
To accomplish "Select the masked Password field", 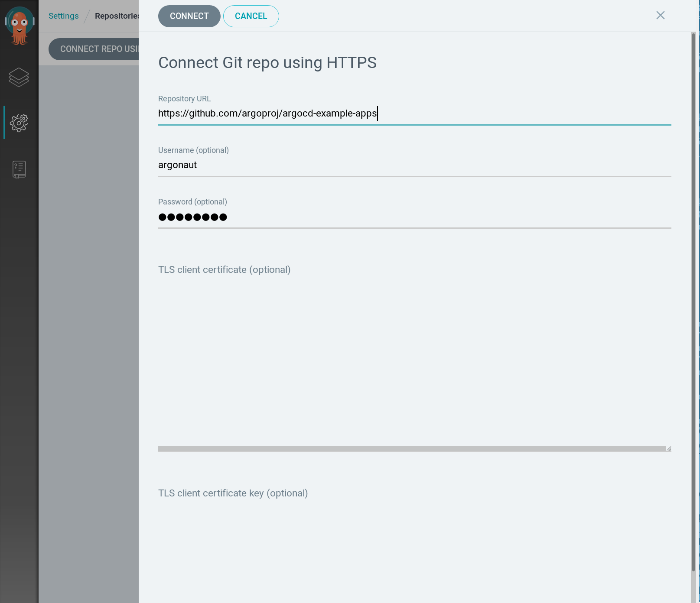I will [x=414, y=217].
